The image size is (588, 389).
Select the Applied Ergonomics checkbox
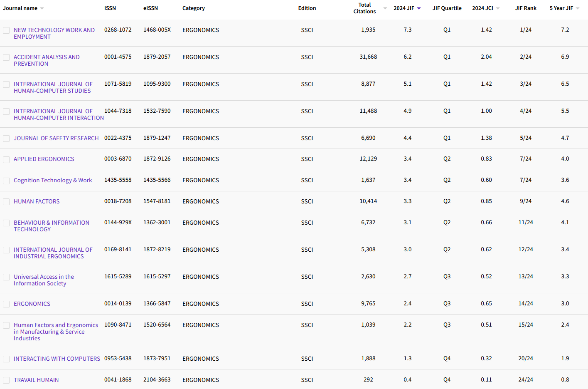pos(6,160)
